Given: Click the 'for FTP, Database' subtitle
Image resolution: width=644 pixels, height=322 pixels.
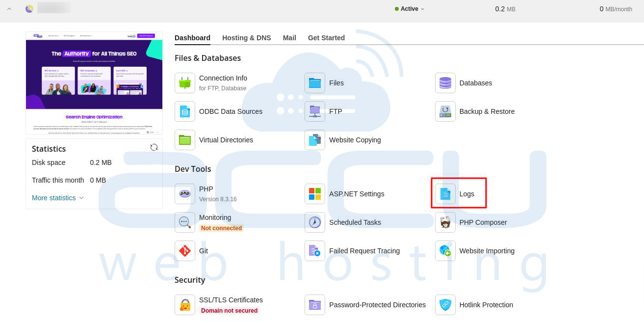Looking at the screenshot, I should click(x=223, y=88).
